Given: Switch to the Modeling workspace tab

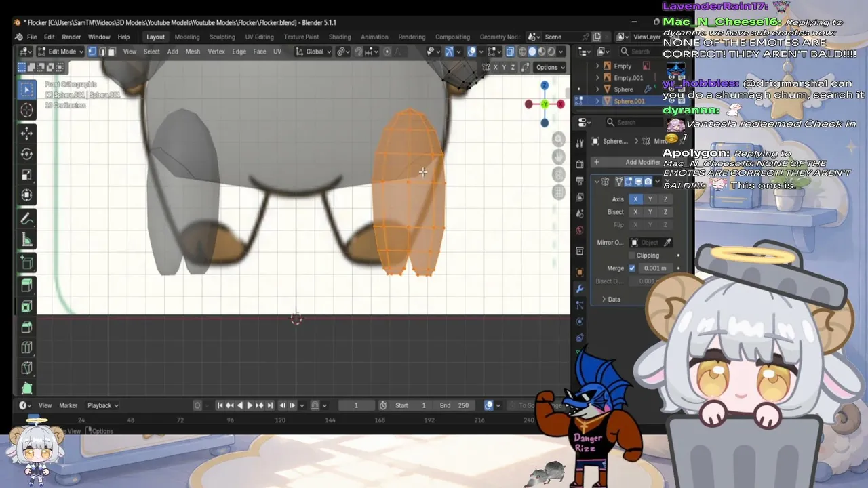Looking at the screenshot, I should 187,37.
